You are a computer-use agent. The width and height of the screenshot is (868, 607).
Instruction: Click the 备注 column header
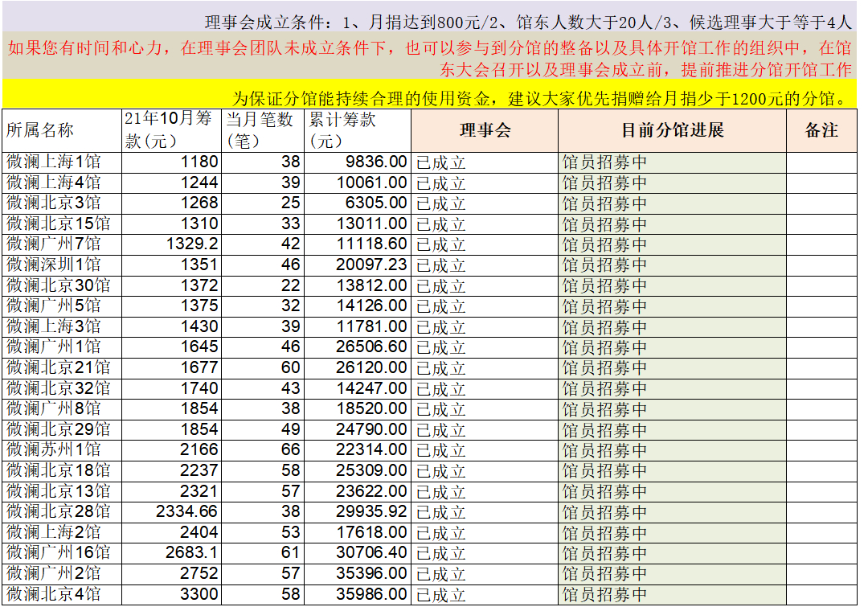821,130
